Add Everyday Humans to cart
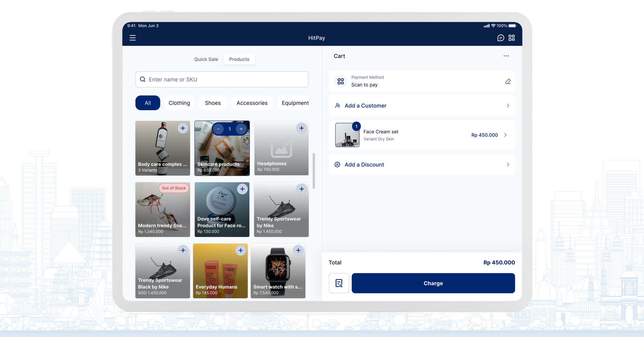The image size is (644, 337). (241, 250)
